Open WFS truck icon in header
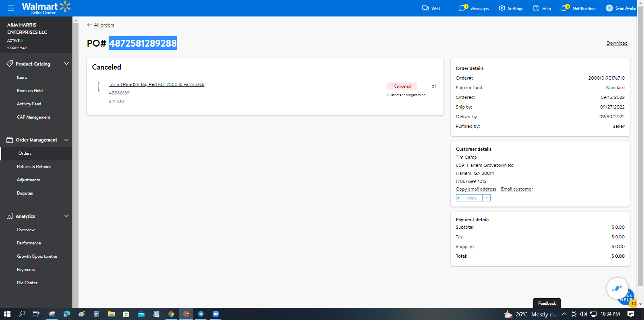The height and width of the screenshot is (320, 644). point(425,8)
